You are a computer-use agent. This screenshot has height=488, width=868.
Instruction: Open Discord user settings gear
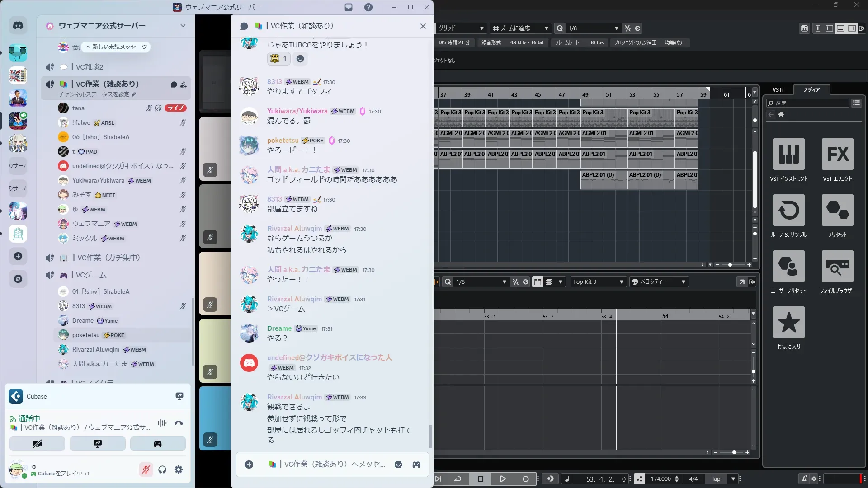(179, 470)
